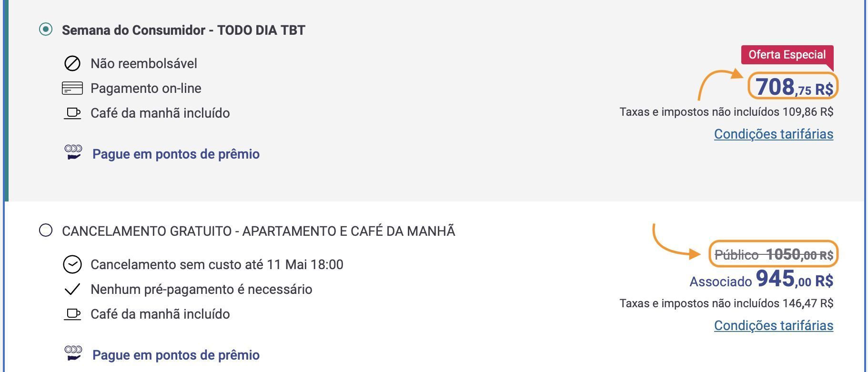Click second Pague em pontos de prêmio link
Image resolution: width=868 pixels, height=372 pixels.
[176, 355]
